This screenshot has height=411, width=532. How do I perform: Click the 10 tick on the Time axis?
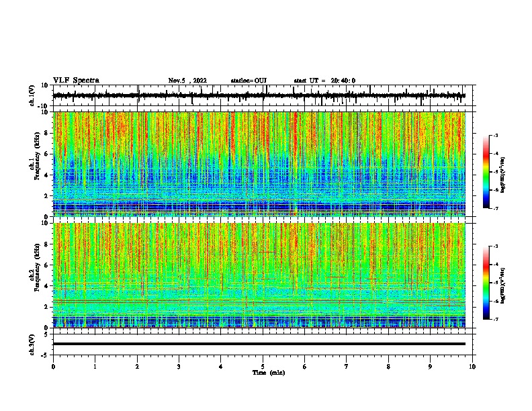[472, 367]
